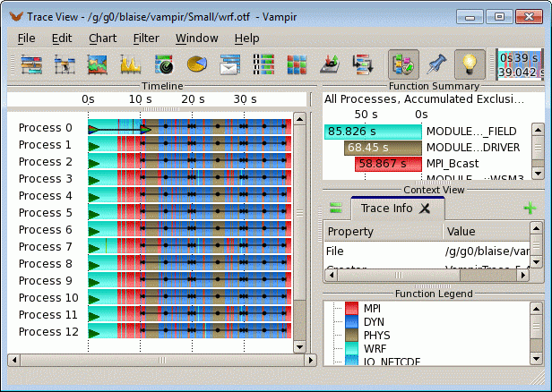Minimize the Vampir Trace View window
Image resolution: width=552 pixels, height=392 pixels.
[470, 16]
